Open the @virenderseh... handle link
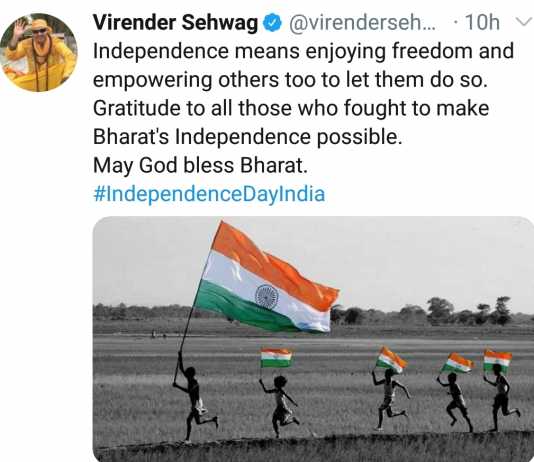534x462 pixels. point(362,23)
